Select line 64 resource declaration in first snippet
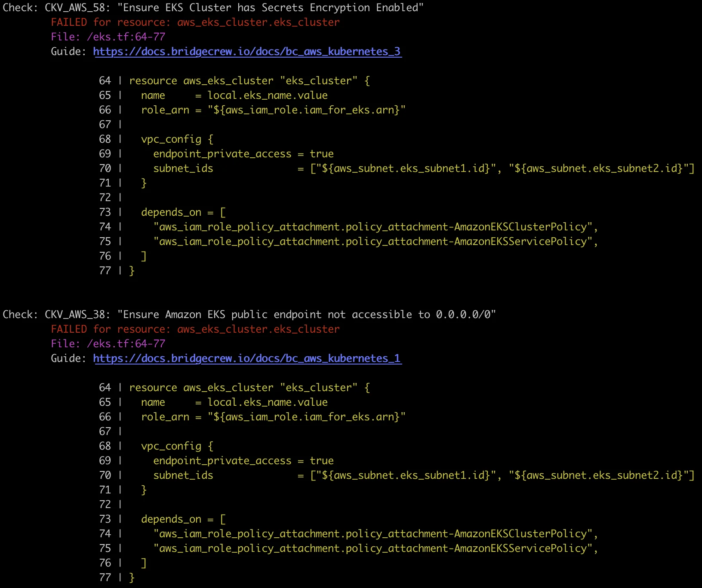 (249, 80)
